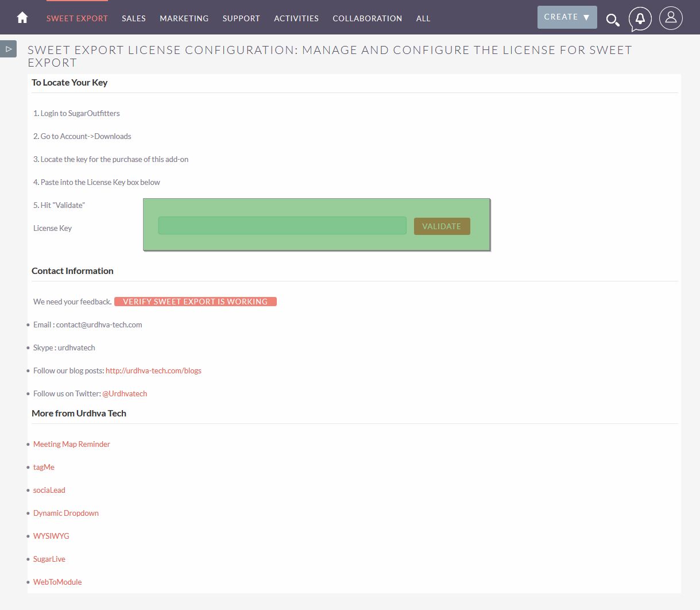Open the Sweet Export menu
This screenshot has height=610, width=700.
pyautogui.click(x=77, y=18)
